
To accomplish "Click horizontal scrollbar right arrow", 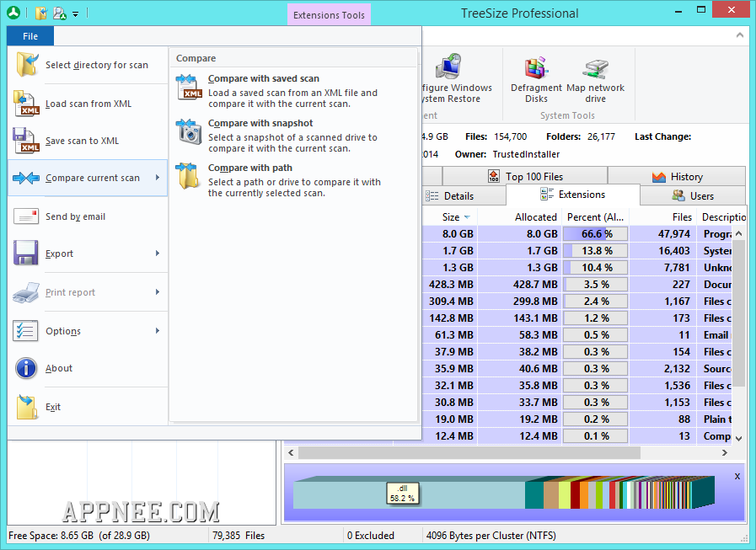I will point(724,452).
